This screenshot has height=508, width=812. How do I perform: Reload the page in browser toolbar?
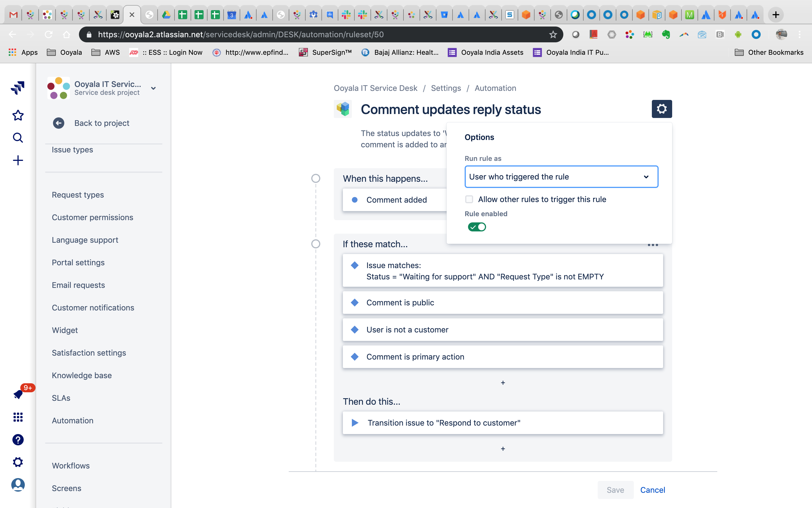[x=49, y=34]
